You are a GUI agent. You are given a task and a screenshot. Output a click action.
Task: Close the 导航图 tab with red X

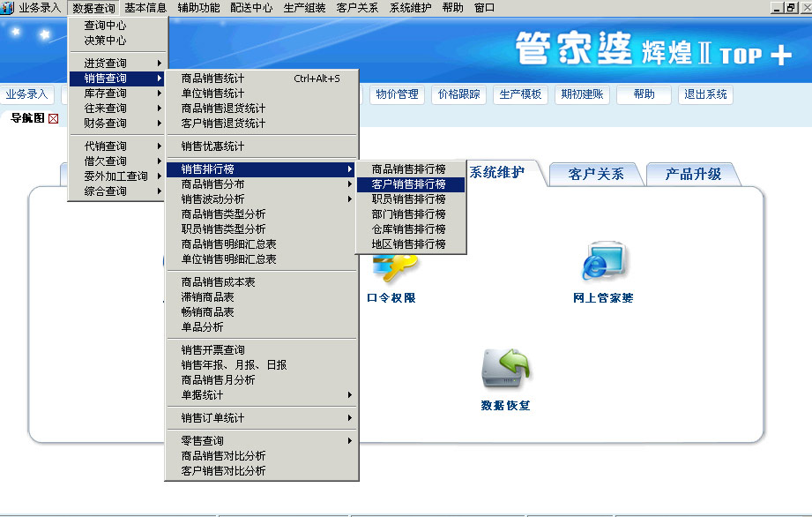pyautogui.click(x=53, y=118)
